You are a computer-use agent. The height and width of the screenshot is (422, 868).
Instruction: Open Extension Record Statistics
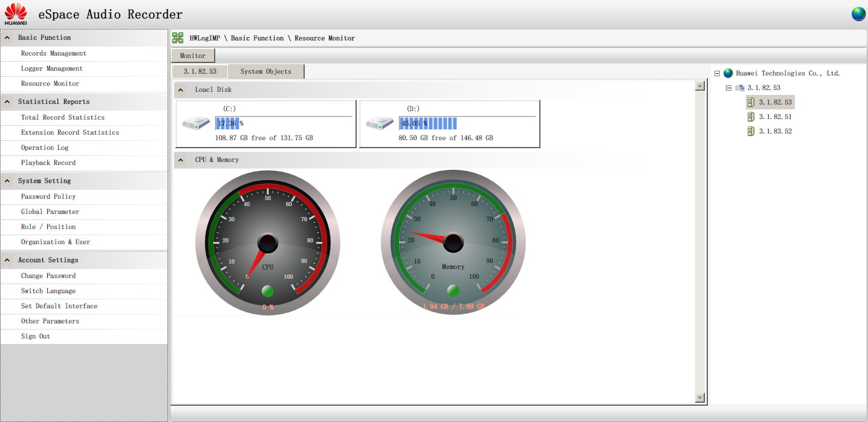point(70,132)
